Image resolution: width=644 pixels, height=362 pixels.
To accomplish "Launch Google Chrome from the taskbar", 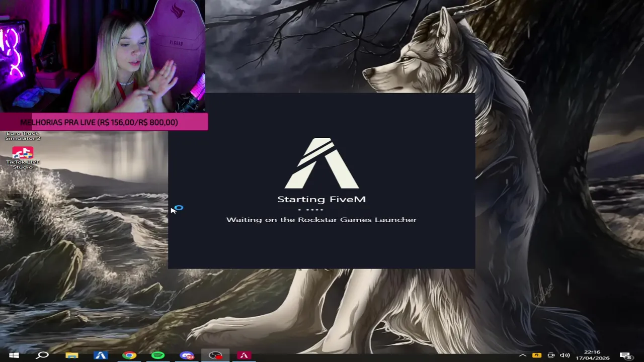I will click(129, 355).
